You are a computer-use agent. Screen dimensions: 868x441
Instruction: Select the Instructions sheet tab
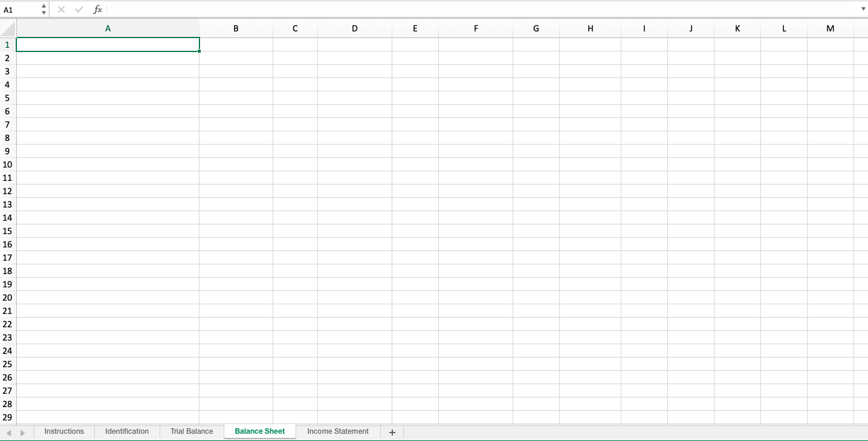pyautogui.click(x=64, y=431)
